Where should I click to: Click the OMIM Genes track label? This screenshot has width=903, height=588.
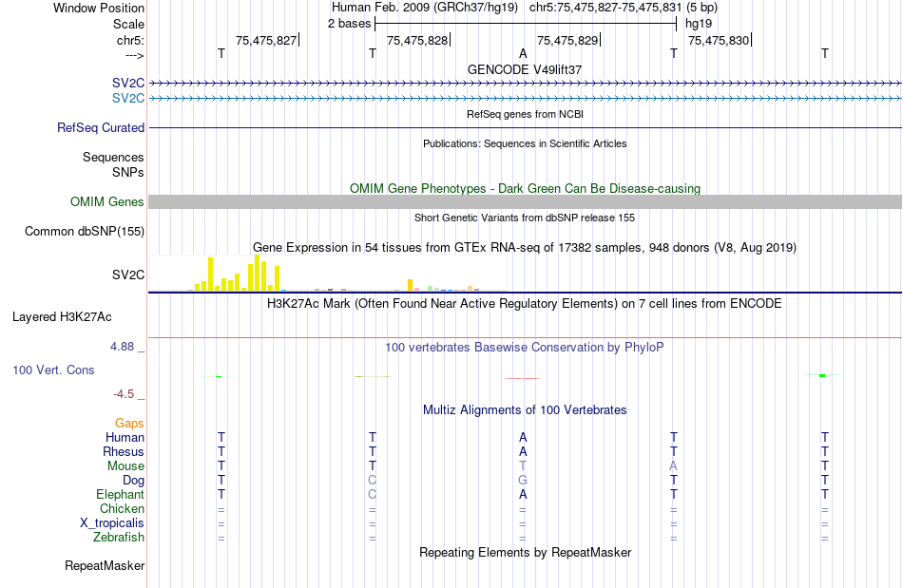tap(106, 202)
